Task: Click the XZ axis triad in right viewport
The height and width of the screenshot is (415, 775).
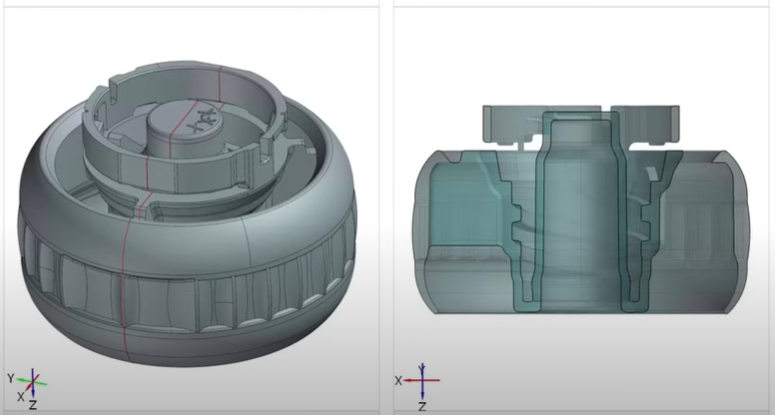Action: click(x=422, y=381)
